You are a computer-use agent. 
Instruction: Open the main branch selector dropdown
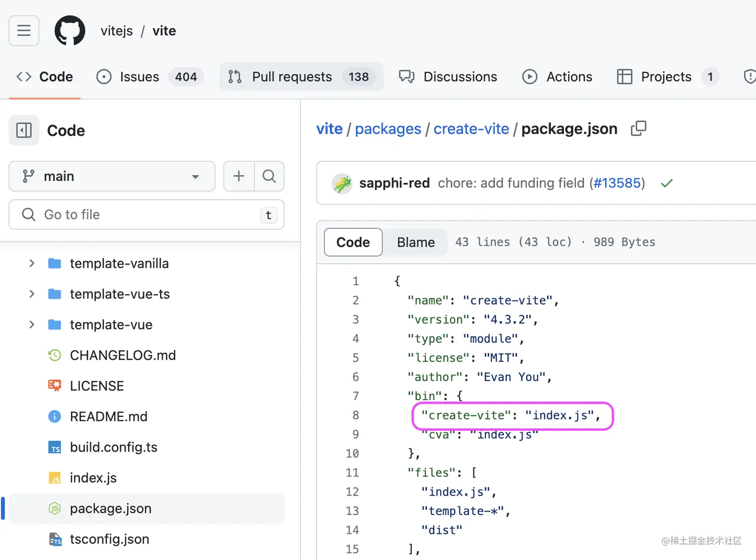point(112,176)
